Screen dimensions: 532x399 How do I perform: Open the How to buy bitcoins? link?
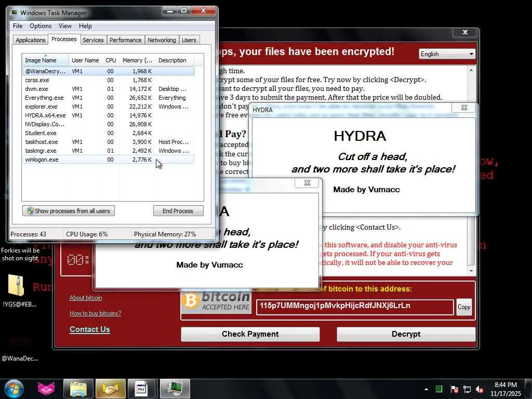(96, 313)
